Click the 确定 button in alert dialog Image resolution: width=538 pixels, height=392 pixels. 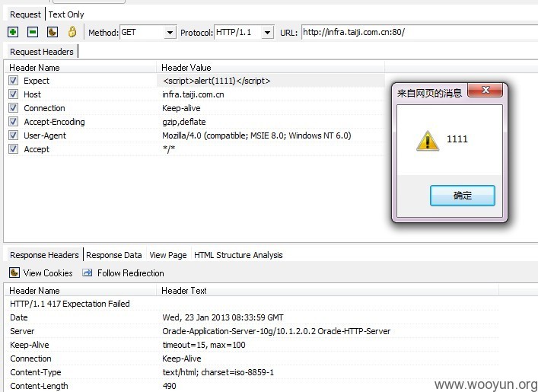pos(462,196)
